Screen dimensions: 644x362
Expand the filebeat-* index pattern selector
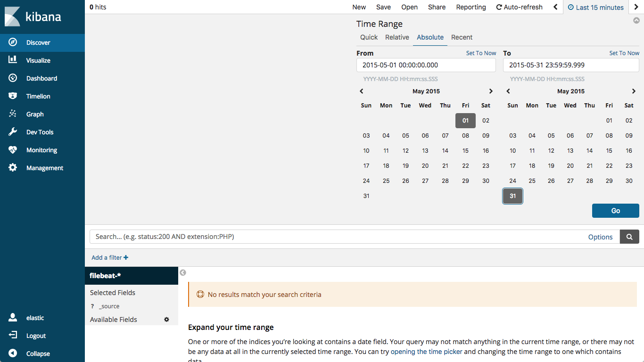pyautogui.click(x=132, y=276)
